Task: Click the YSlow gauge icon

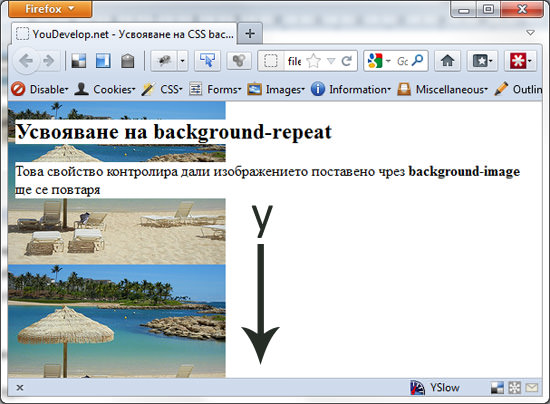Action: [417, 388]
